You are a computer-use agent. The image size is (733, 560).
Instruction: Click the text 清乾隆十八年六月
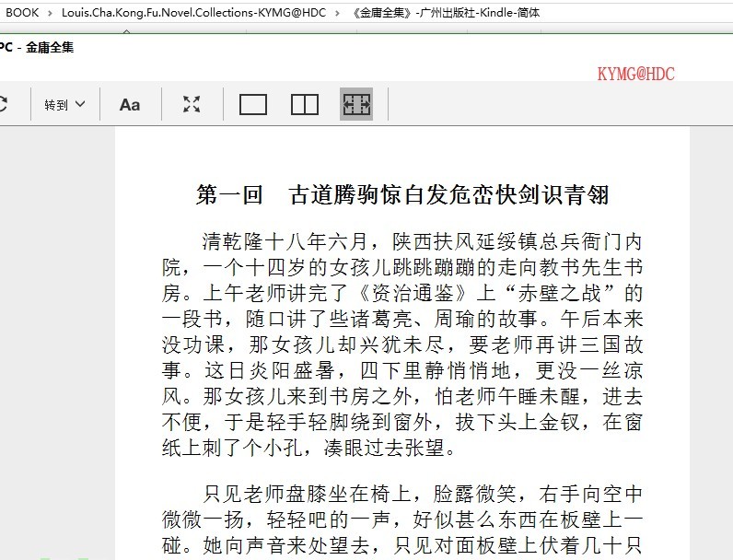pyautogui.click(x=285, y=241)
